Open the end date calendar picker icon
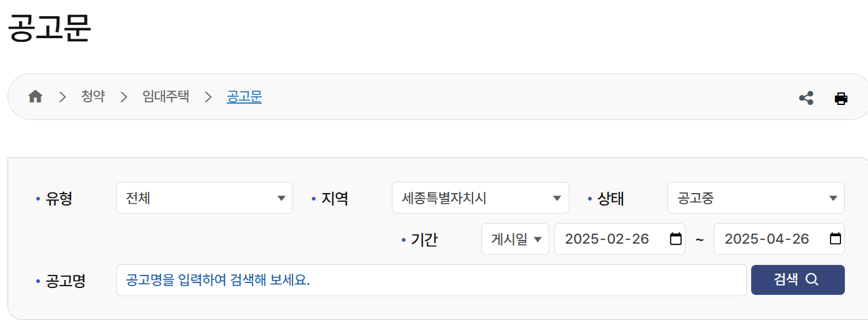The width and height of the screenshot is (868, 333). (835, 239)
